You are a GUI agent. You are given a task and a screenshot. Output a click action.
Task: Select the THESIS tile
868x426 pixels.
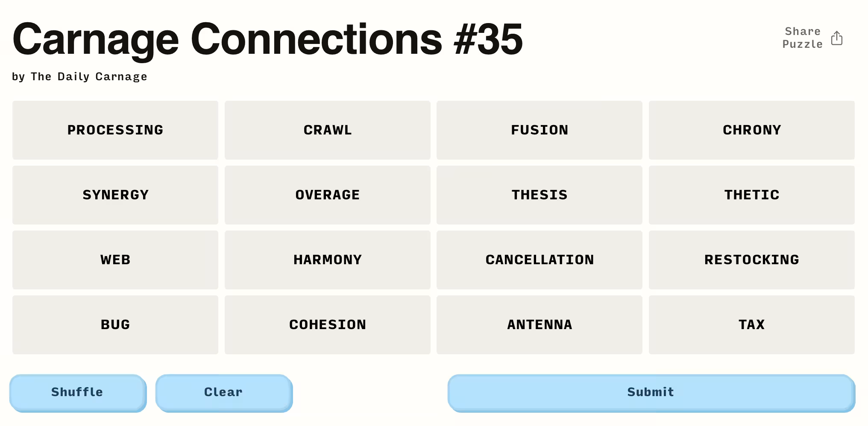coord(540,195)
